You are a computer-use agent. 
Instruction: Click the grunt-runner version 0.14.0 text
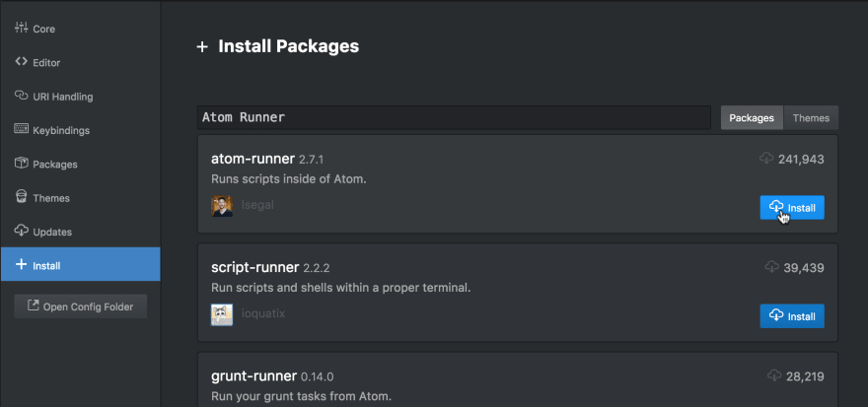pyautogui.click(x=318, y=377)
